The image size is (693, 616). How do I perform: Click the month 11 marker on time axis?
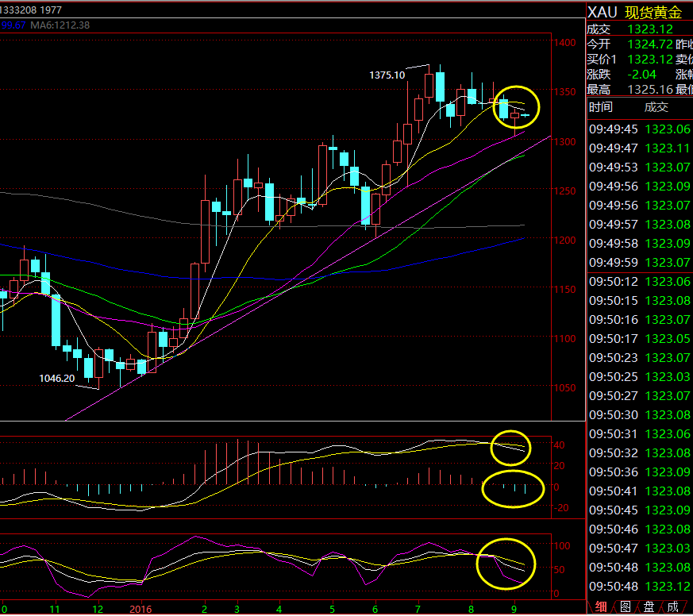54,610
